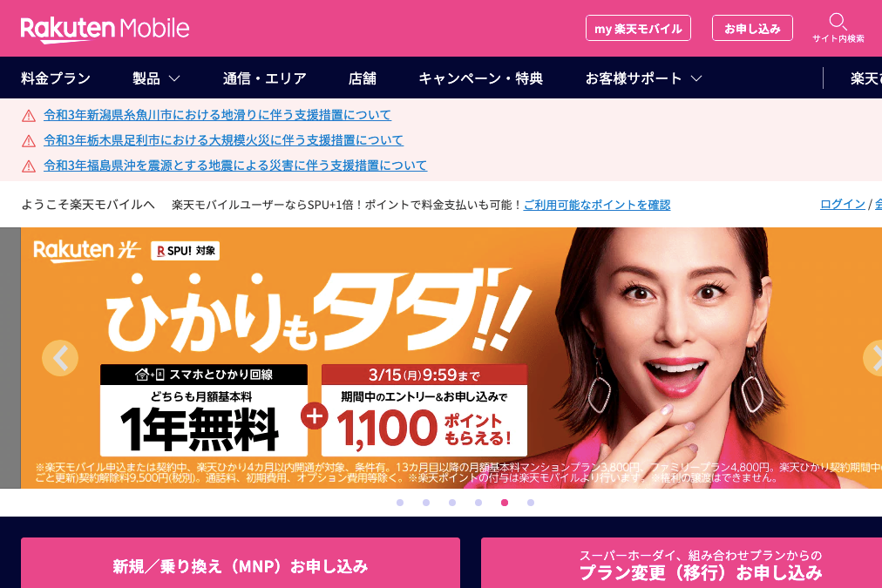882x588 pixels.
Task: Expand the 製品 dropdown menu
Action: click(x=156, y=78)
